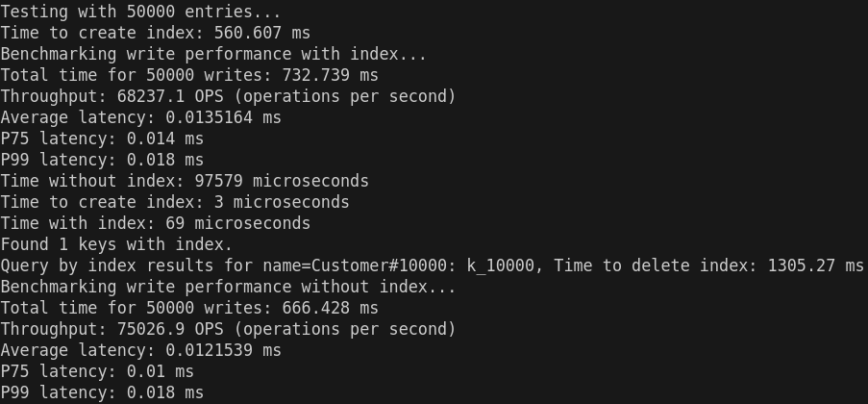Click the 732.739 ms total write time

point(331,75)
